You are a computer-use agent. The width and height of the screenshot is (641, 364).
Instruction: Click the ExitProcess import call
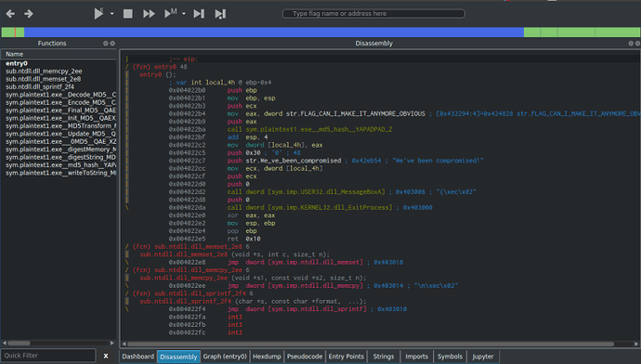tap(330, 207)
